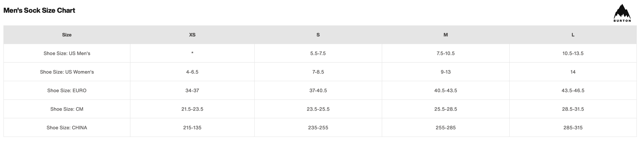Click the Size header cell
644x141 pixels.
(x=67, y=35)
